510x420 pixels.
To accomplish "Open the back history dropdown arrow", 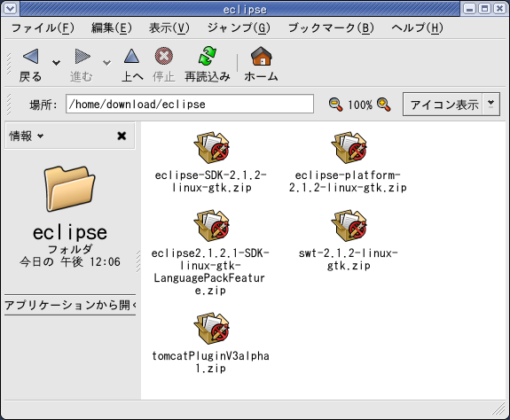I will coord(56,62).
